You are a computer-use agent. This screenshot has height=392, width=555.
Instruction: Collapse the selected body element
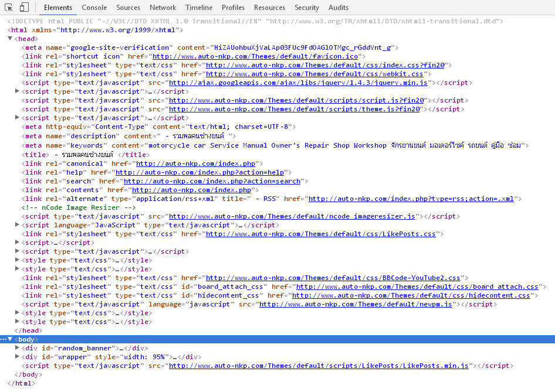(x=10, y=339)
